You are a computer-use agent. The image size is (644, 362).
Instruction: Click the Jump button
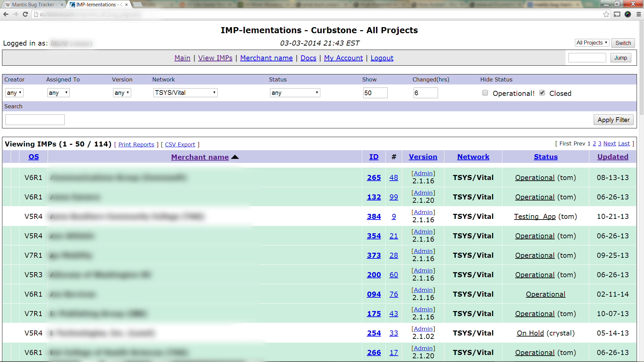click(x=621, y=58)
